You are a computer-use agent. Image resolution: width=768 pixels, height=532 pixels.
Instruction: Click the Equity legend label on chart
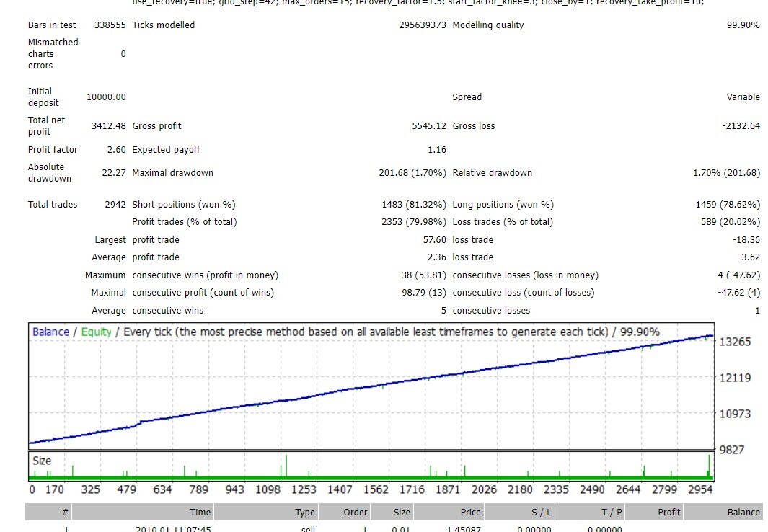(96, 332)
